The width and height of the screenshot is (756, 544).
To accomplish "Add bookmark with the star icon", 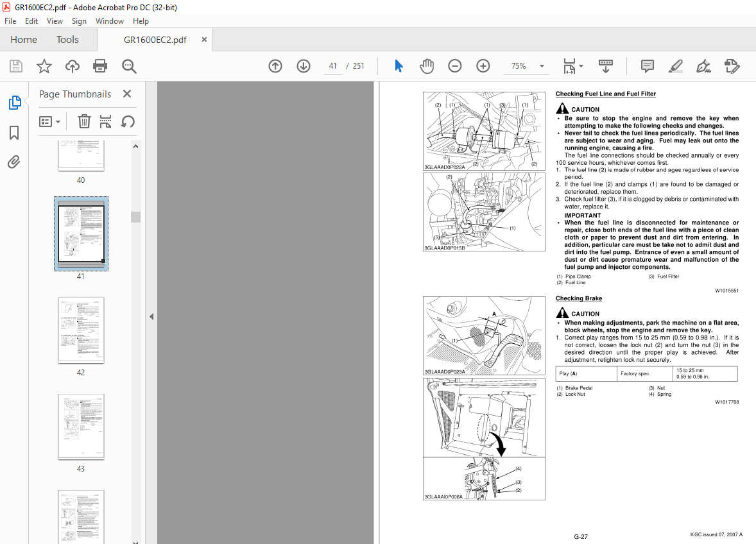I will click(x=44, y=66).
